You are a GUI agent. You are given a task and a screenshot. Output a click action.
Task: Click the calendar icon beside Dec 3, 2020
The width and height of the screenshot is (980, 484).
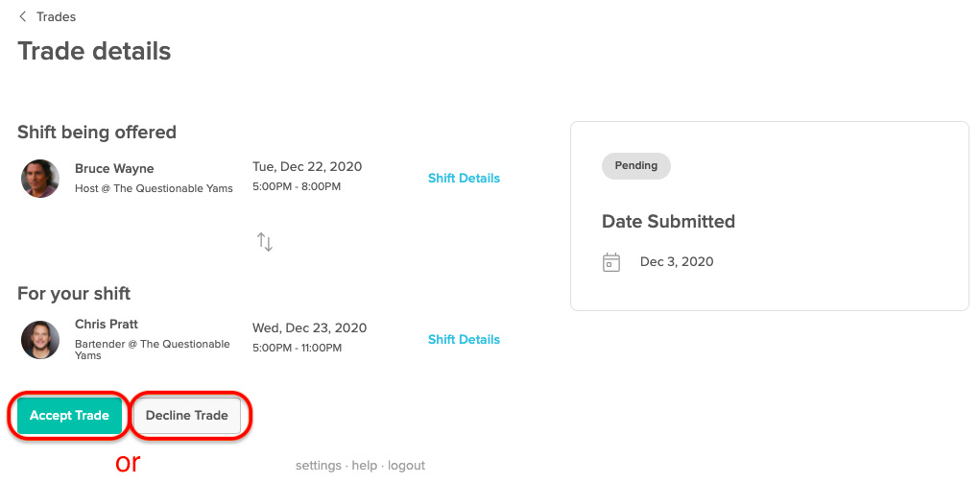tap(611, 262)
